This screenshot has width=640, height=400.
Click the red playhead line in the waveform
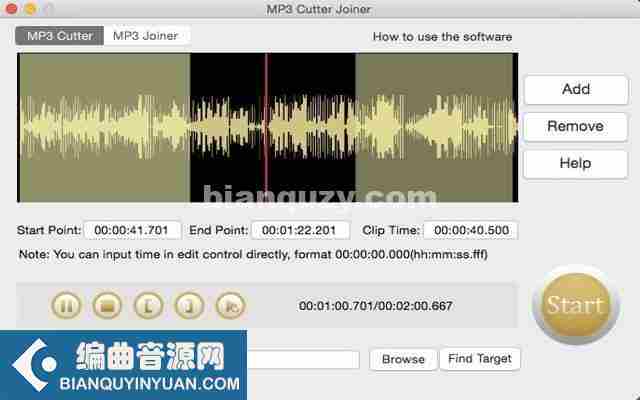click(x=266, y=127)
